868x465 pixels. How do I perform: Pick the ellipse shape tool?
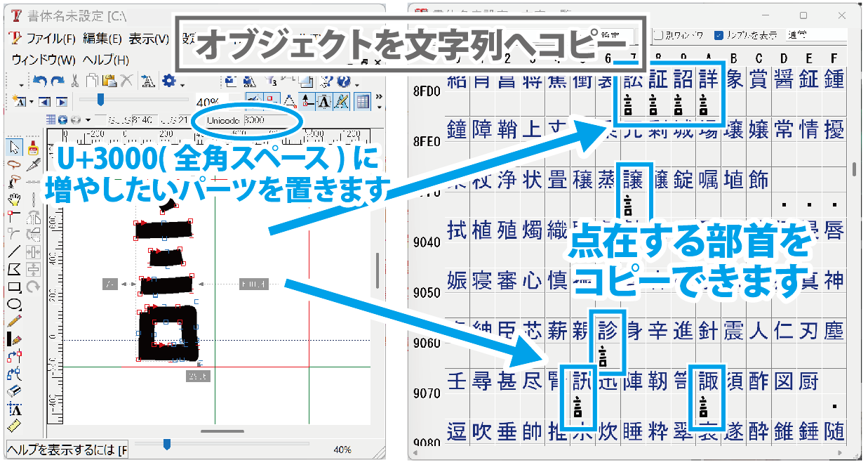coord(15,304)
